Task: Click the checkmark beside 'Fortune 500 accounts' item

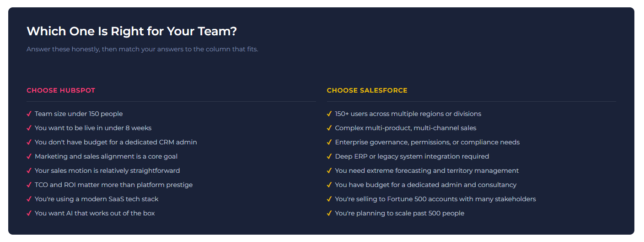Action: 329,199
